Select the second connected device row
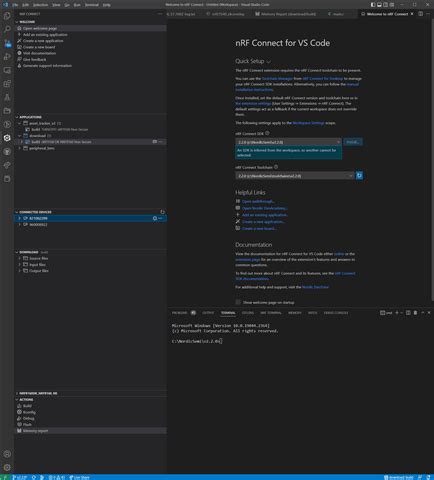Screen dimensions: 434x480 click(90, 224)
